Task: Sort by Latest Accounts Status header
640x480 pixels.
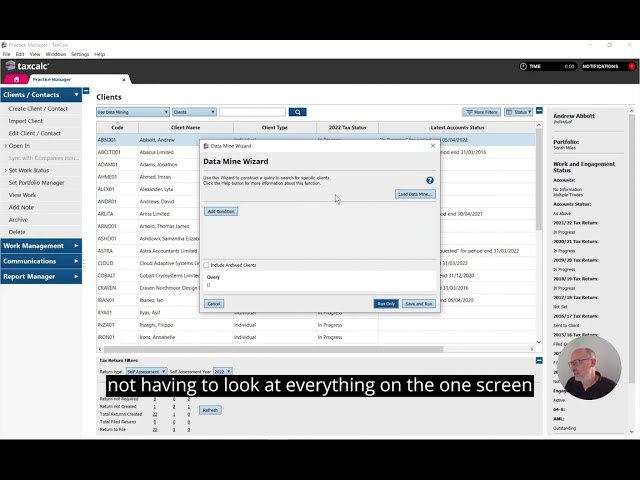Action: 457,127
